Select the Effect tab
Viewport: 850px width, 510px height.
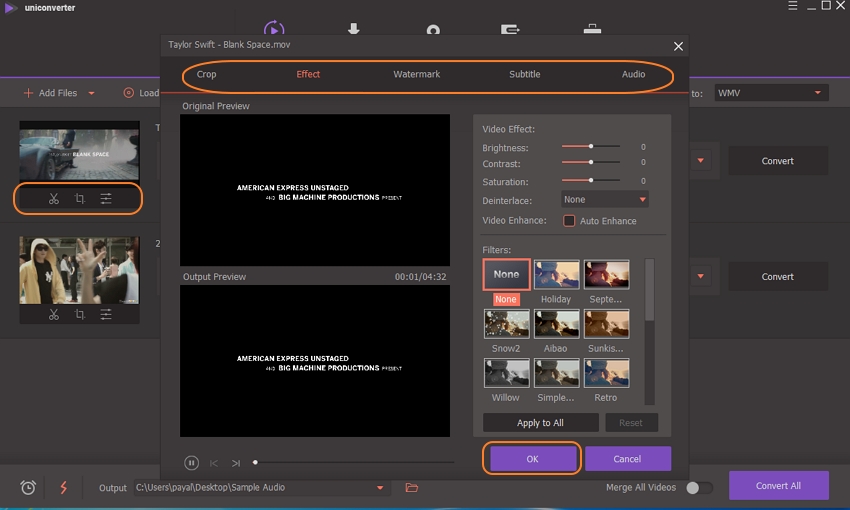coord(308,74)
